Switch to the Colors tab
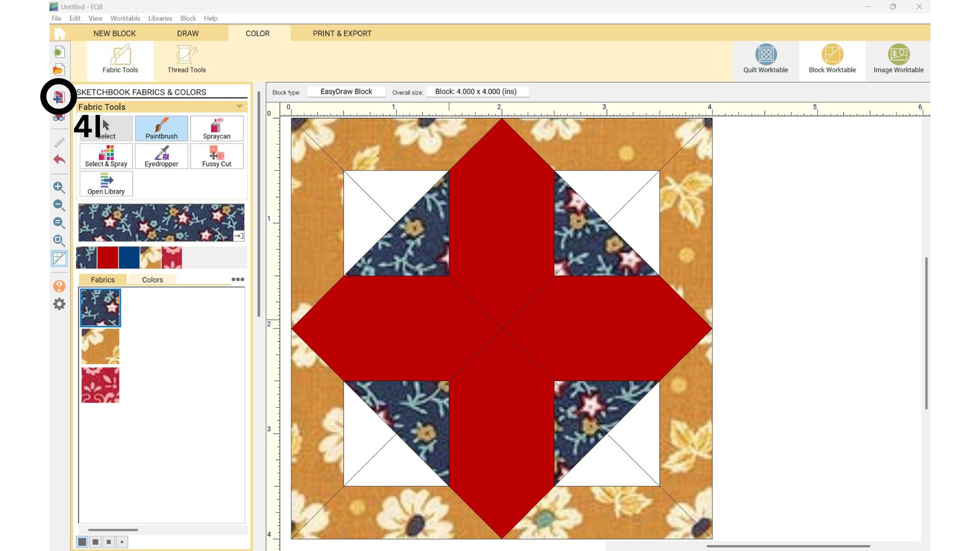This screenshot has height=551, width=980. 152,280
